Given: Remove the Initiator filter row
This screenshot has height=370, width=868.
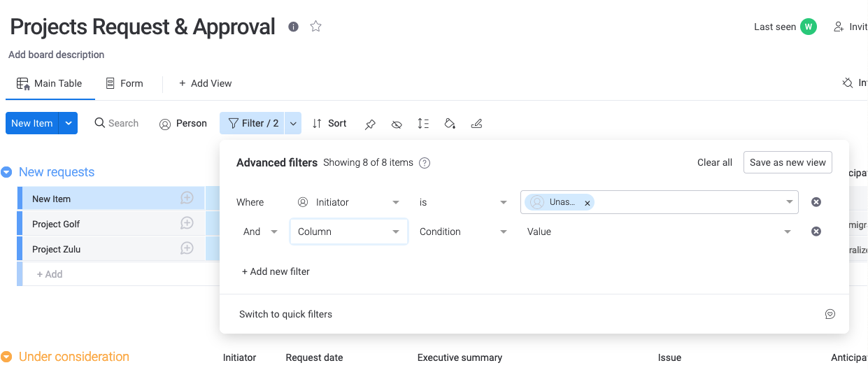Looking at the screenshot, I should coord(816,202).
